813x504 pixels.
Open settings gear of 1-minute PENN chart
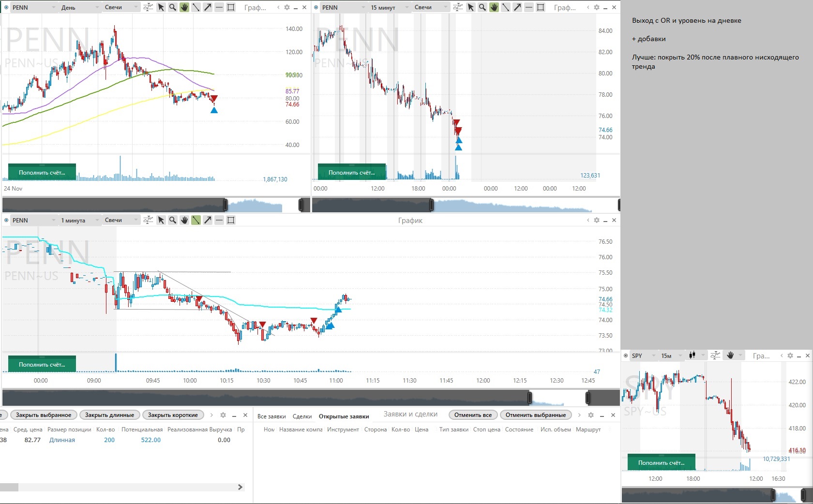pos(597,220)
